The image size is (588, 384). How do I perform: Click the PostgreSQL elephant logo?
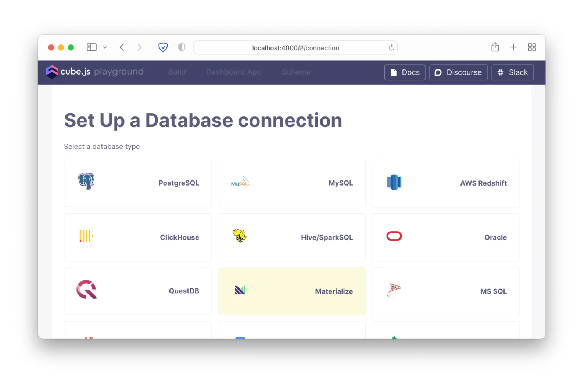pos(86,182)
